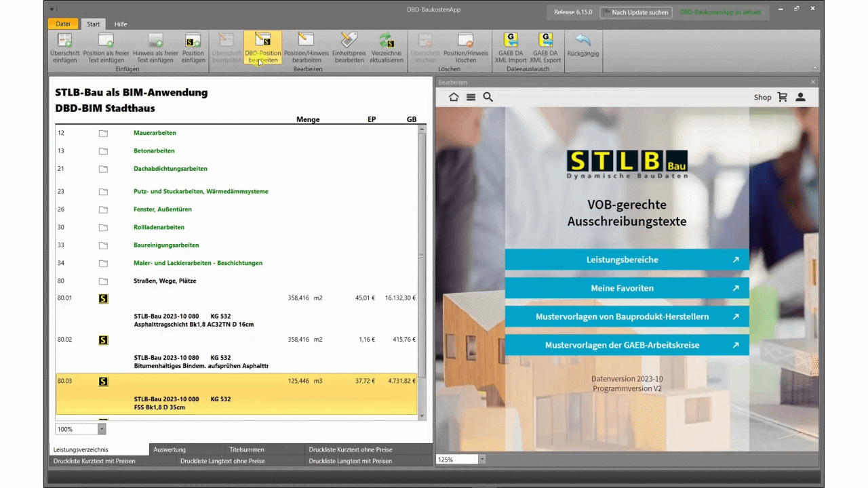Click Nach Update suchen button
868x488 pixels.
[x=636, y=12]
